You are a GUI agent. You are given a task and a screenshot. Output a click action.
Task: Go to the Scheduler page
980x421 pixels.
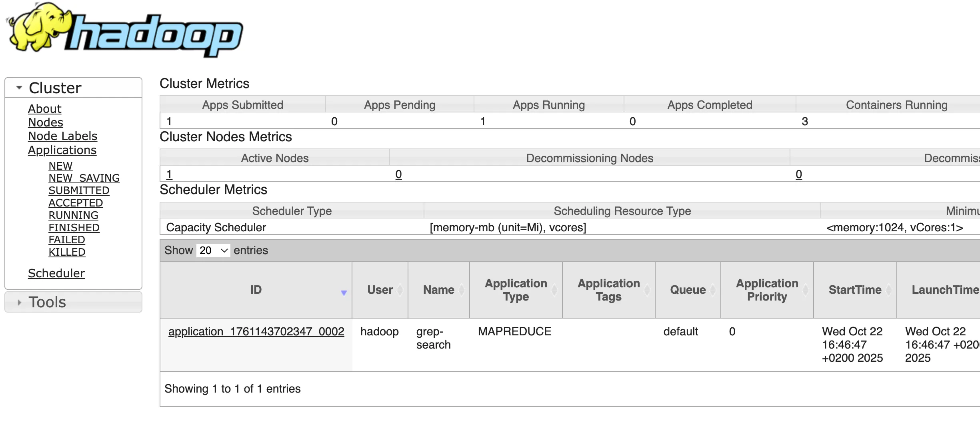(x=56, y=273)
